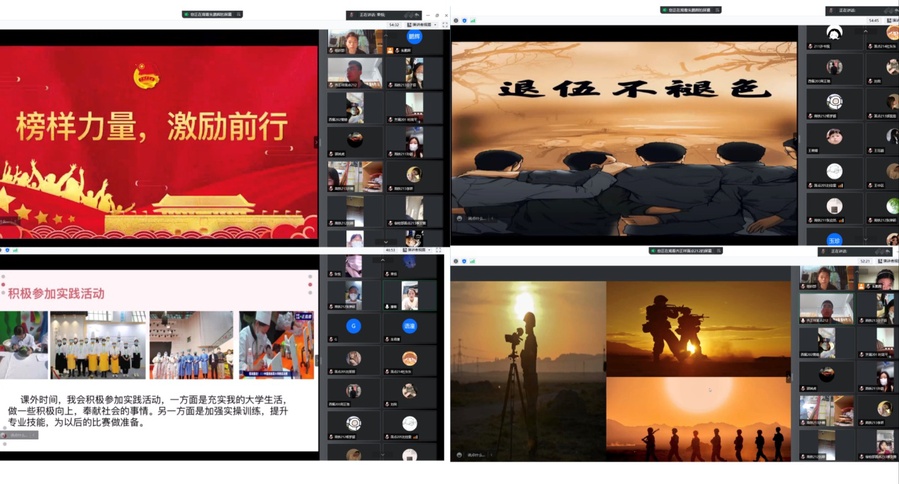The width and height of the screenshot is (899, 484).
Task: Click the fullscreen icon in top-left meeting window
Action: (445, 25)
